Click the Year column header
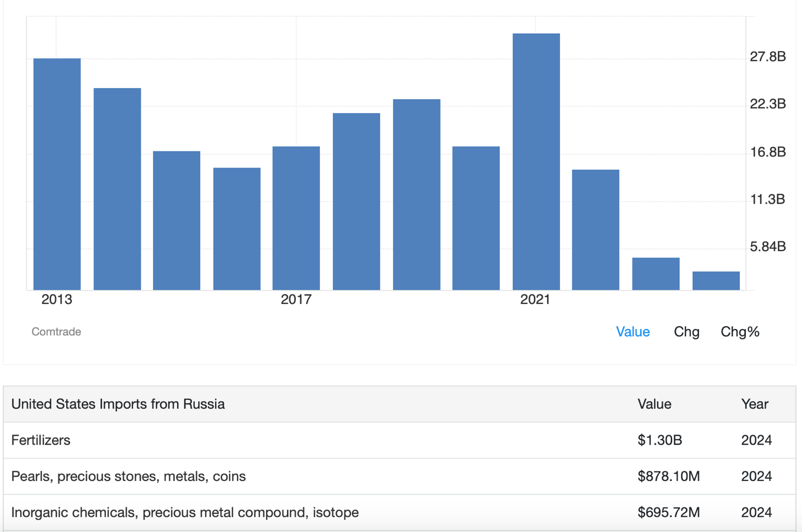This screenshot has width=802, height=532. 755,404
